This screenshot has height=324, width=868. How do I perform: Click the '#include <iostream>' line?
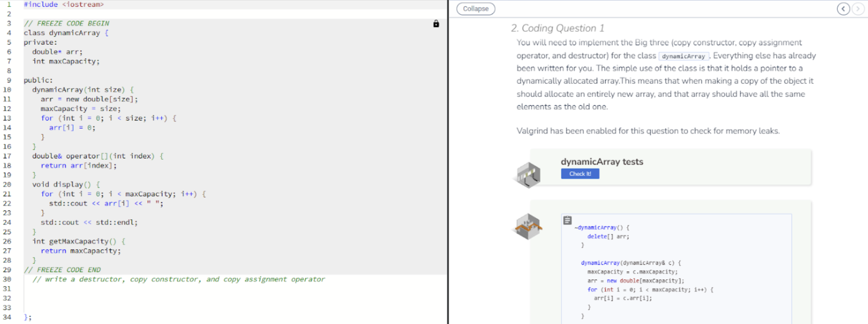click(x=64, y=5)
